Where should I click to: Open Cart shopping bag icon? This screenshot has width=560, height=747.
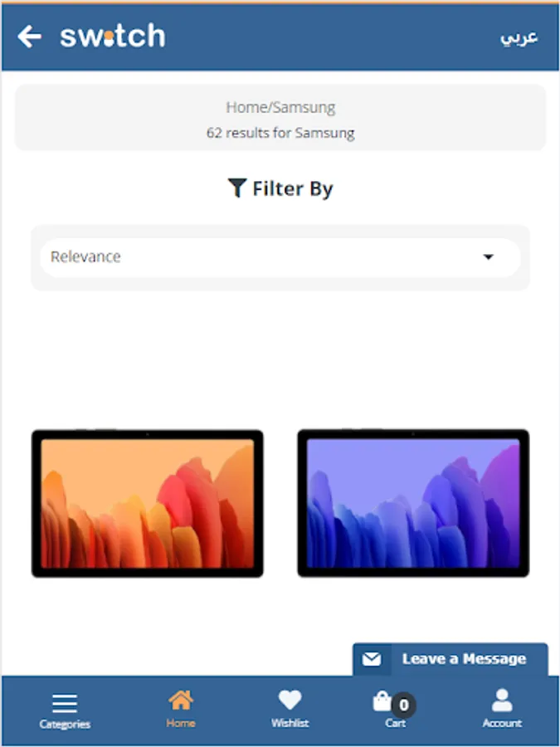(382, 701)
